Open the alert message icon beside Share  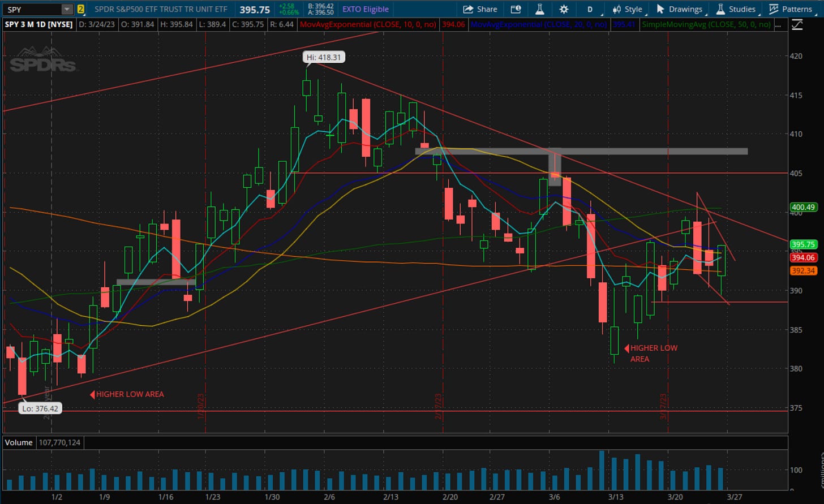click(x=516, y=9)
